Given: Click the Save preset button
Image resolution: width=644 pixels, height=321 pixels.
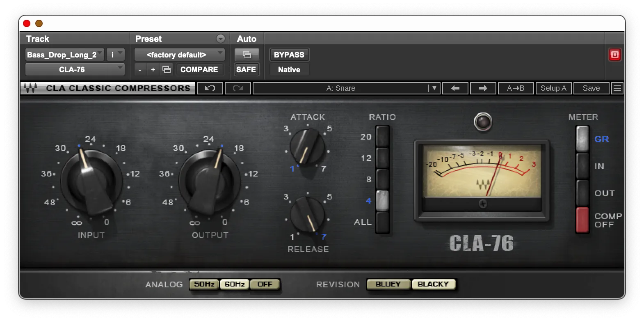Looking at the screenshot, I should 591,88.
